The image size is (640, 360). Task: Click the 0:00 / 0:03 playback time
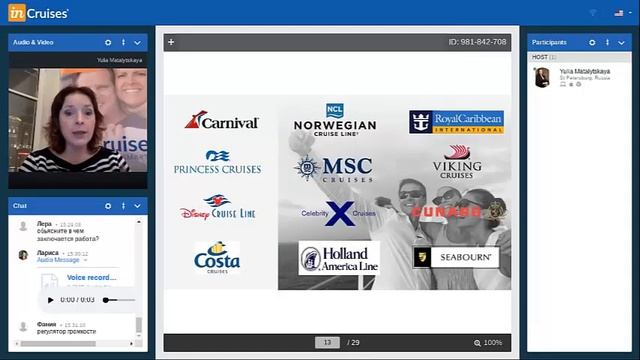(x=77, y=300)
